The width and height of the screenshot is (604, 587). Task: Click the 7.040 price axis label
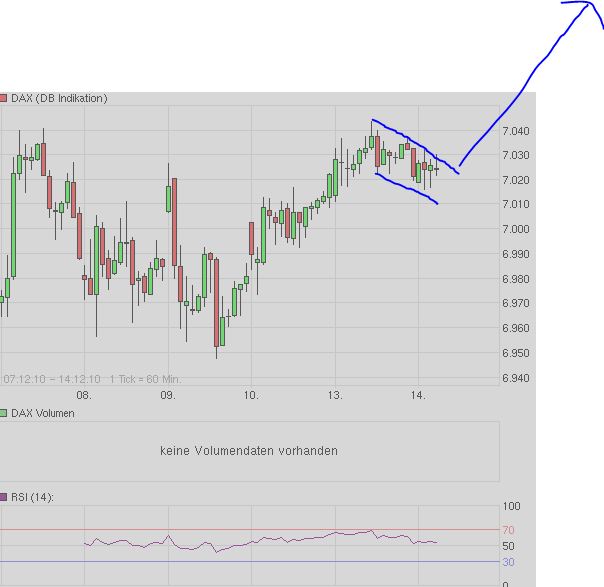(516, 131)
